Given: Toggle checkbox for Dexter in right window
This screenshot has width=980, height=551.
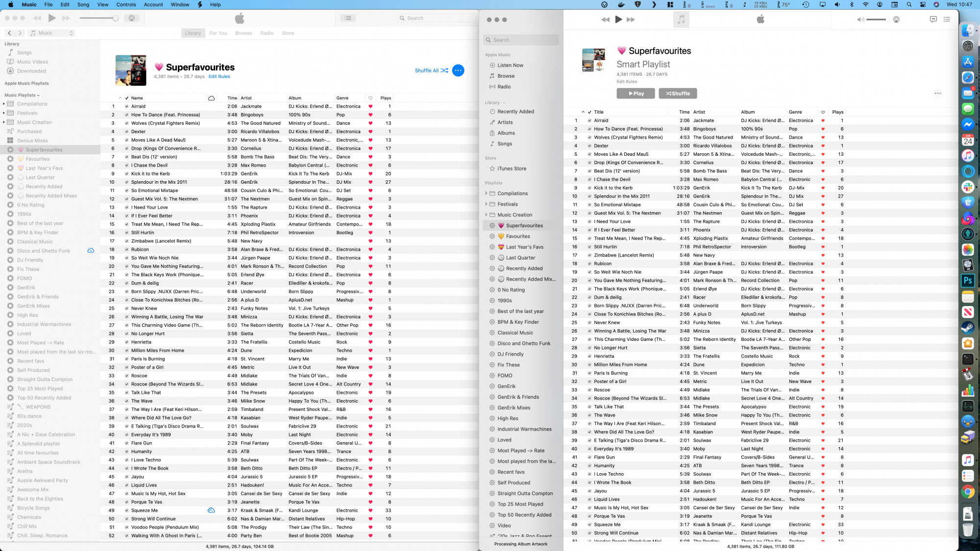Looking at the screenshot, I should pos(589,146).
